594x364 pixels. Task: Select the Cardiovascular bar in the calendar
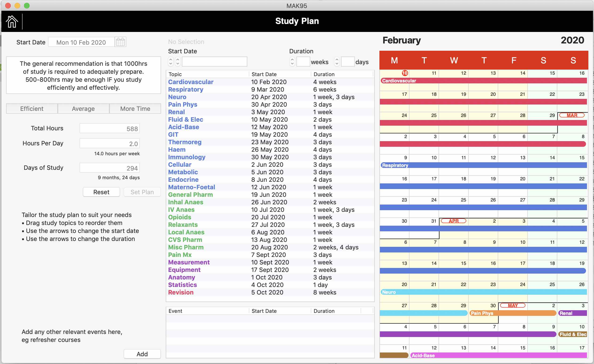point(483,81)
